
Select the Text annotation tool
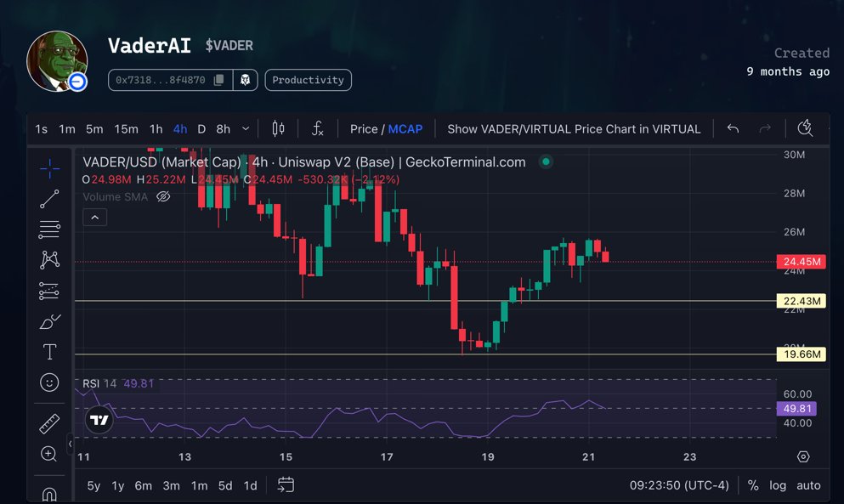tap(49, 352)
